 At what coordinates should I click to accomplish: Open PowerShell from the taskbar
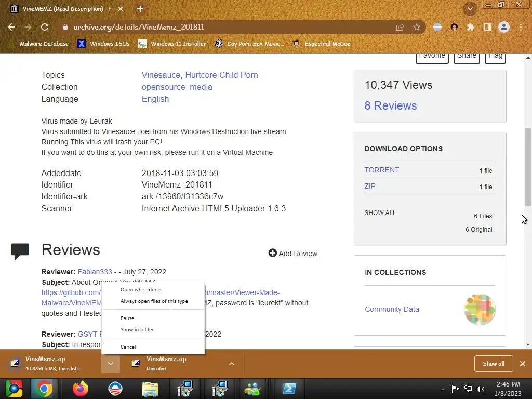(x=289, y=389)
